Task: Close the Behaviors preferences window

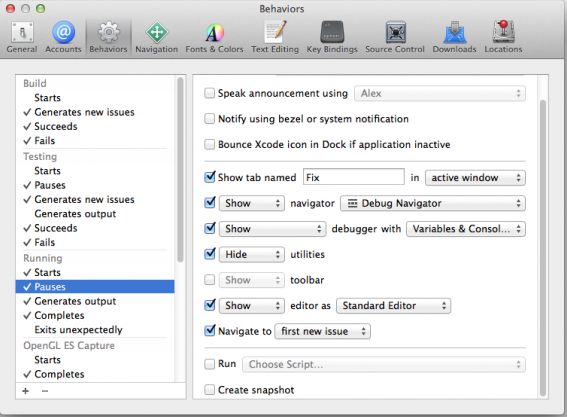Action: pos(10,8)
